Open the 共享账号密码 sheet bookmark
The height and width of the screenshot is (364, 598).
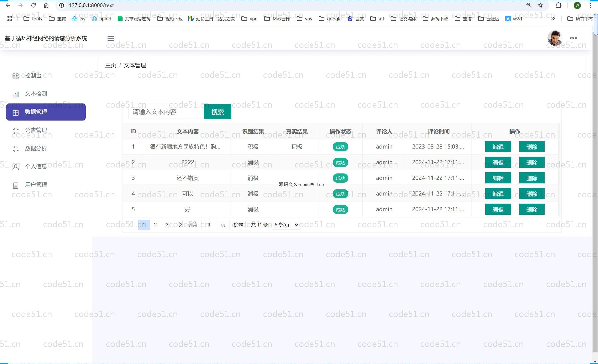point(134,19)
